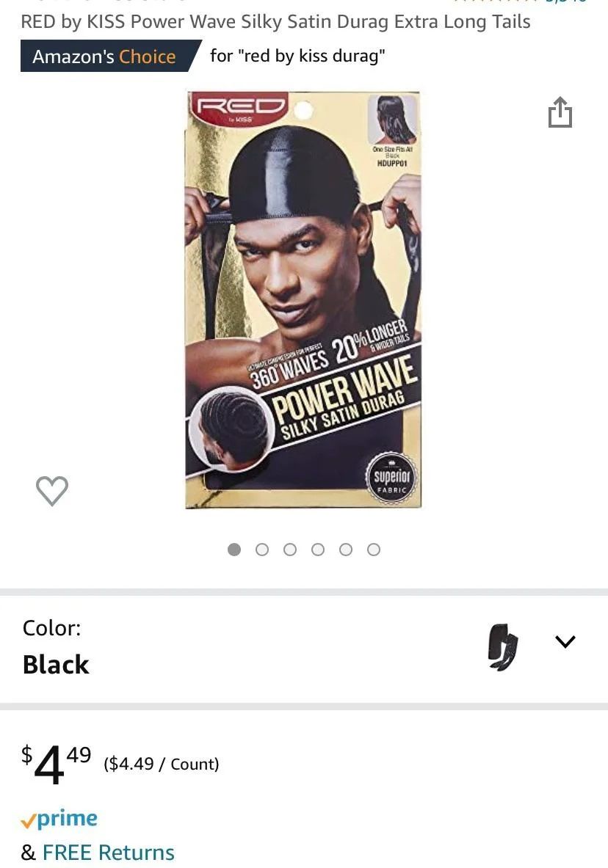
Task: Tap the share icon beside product image
Action: click(x=560, y=112)
